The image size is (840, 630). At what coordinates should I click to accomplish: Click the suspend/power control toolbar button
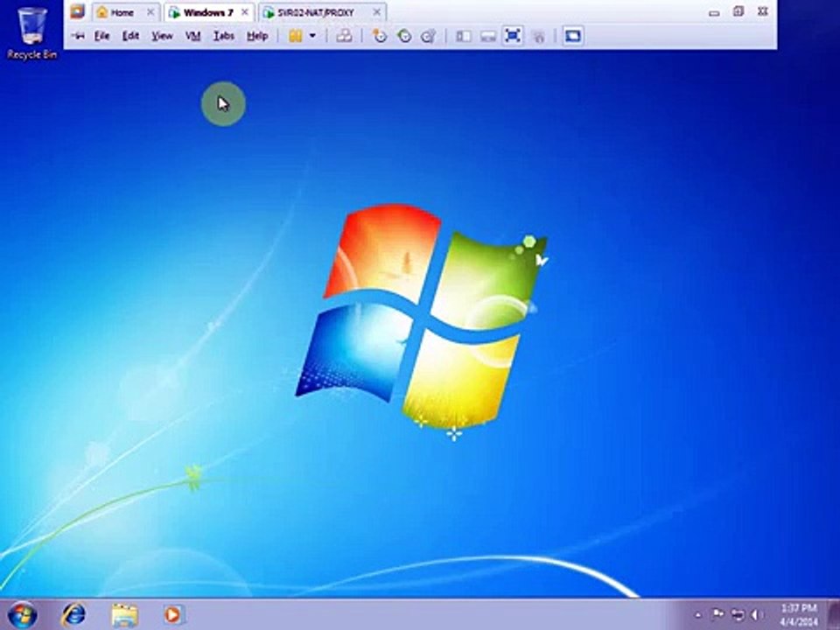coord(296,36)
